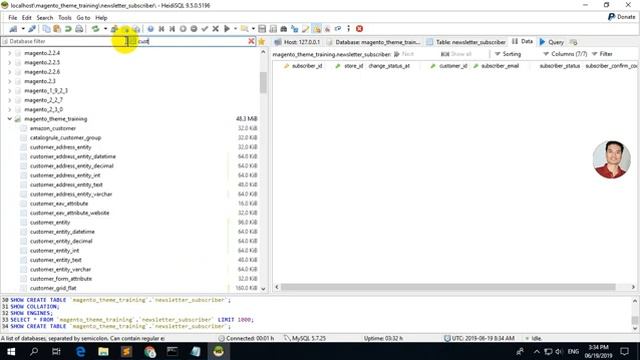This screenshot has height=360, width=640.
Task: Click the Delete row minus icon
Action: click(194, 29)
